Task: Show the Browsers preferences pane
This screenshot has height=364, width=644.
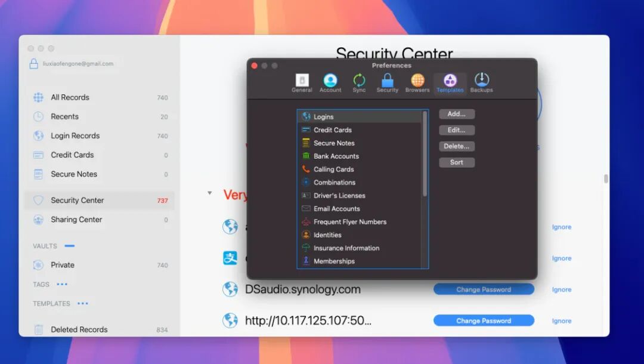Action: [x=417, y=83]
